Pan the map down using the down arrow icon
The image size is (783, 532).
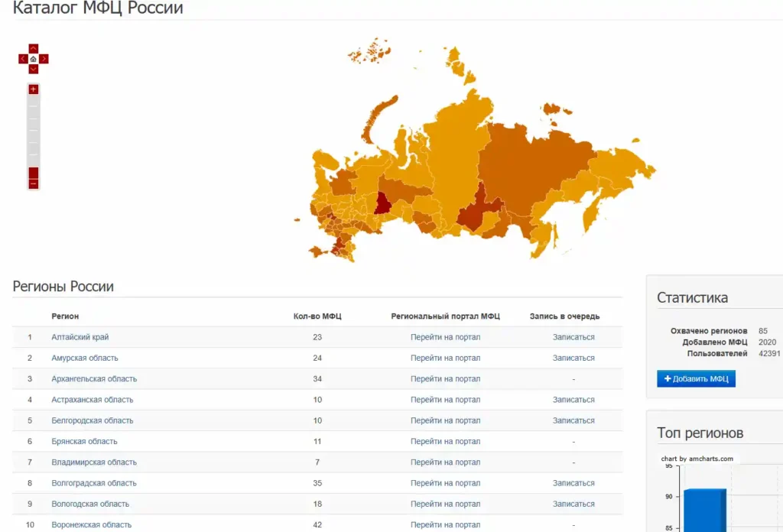coord(33,69)
